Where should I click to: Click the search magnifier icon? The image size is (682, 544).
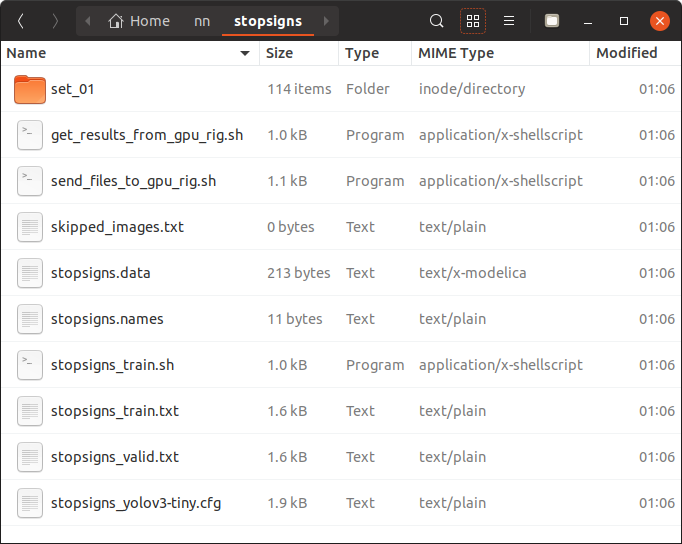click(437, 21)
